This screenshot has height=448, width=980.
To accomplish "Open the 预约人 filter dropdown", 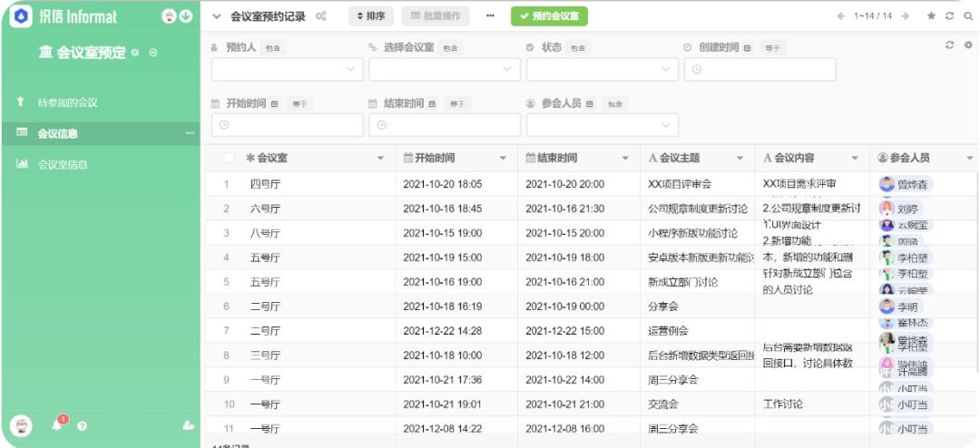I will 288,70.
